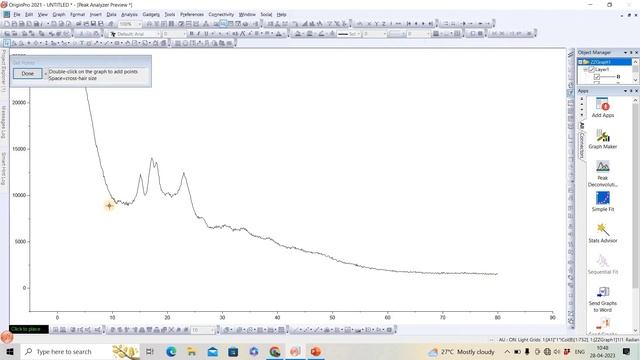This screenshot has height=360, width=640.
Task: Open the zoom percentage dropdown
Action: pyautogui.click(x=139, y=24)
